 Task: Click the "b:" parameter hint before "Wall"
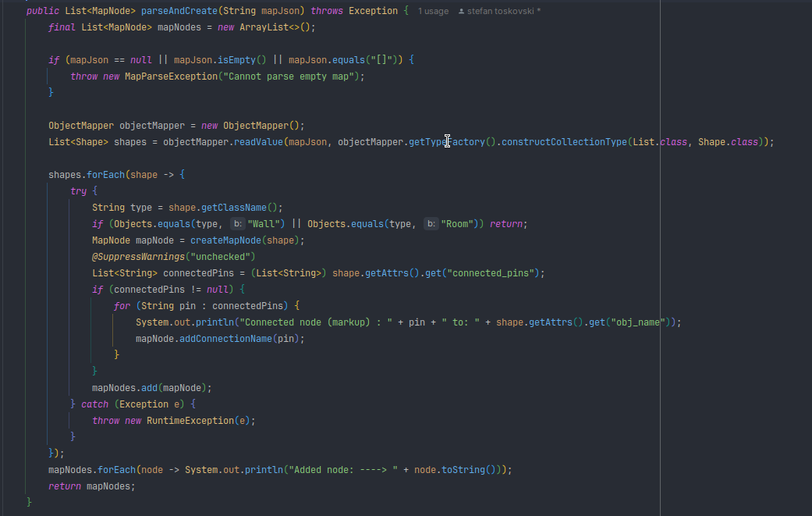tap(238, 224)
